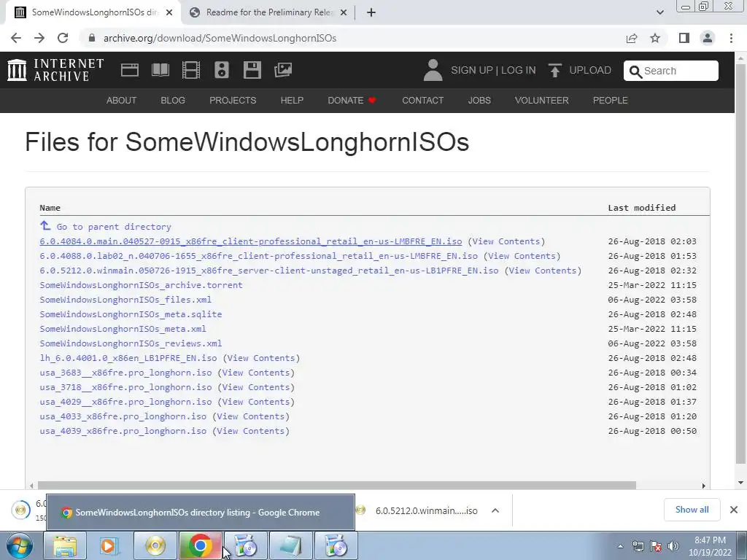Share this page icon in address bar
Image resolution: width=747 pixels, height=560 pixels.
[632, 38]
